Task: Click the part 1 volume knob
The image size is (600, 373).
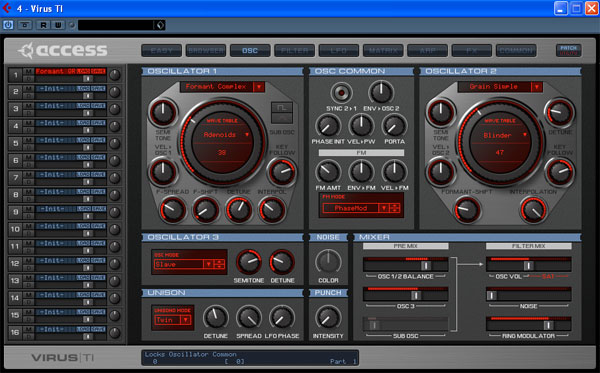Action: pyautogui.click(x=114, y=75)
